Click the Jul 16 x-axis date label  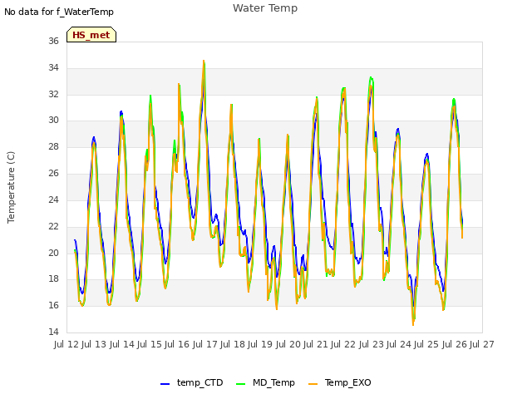tap(177, 344)
